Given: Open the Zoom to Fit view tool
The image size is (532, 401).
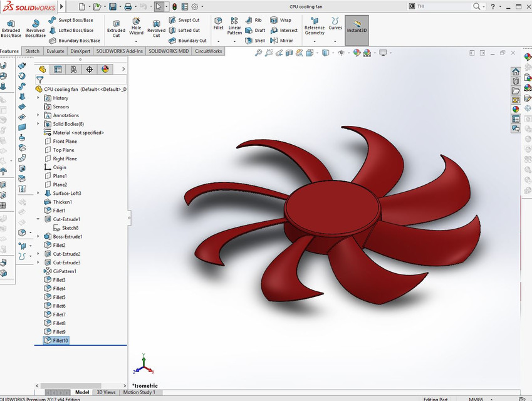Looking at the screenshot, I should coord(258,53).
